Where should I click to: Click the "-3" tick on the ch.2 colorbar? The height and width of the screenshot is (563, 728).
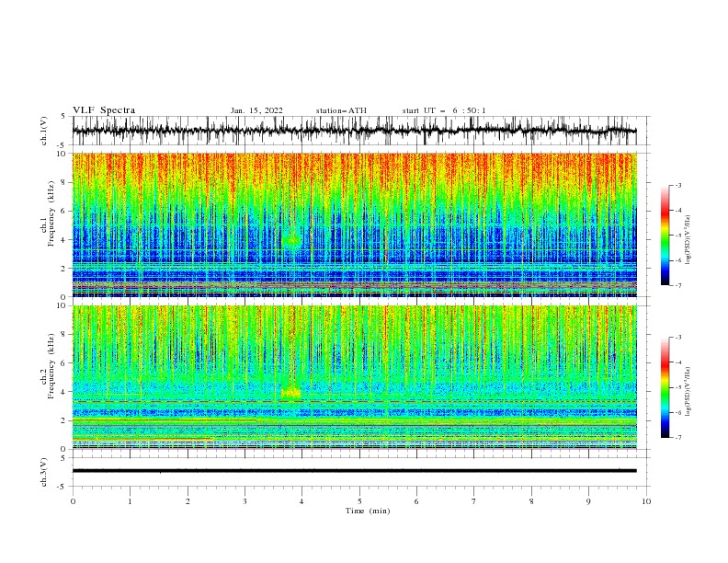pos(678,338)
